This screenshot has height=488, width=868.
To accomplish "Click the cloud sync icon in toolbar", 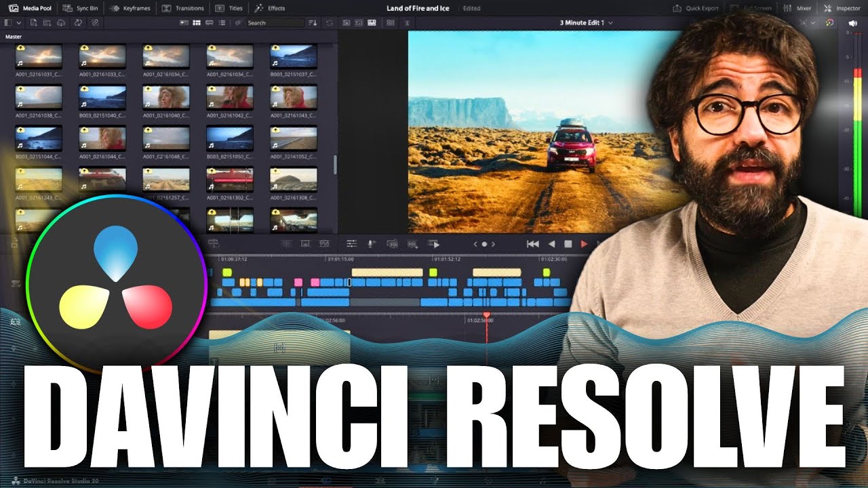I will coord(62,23).
